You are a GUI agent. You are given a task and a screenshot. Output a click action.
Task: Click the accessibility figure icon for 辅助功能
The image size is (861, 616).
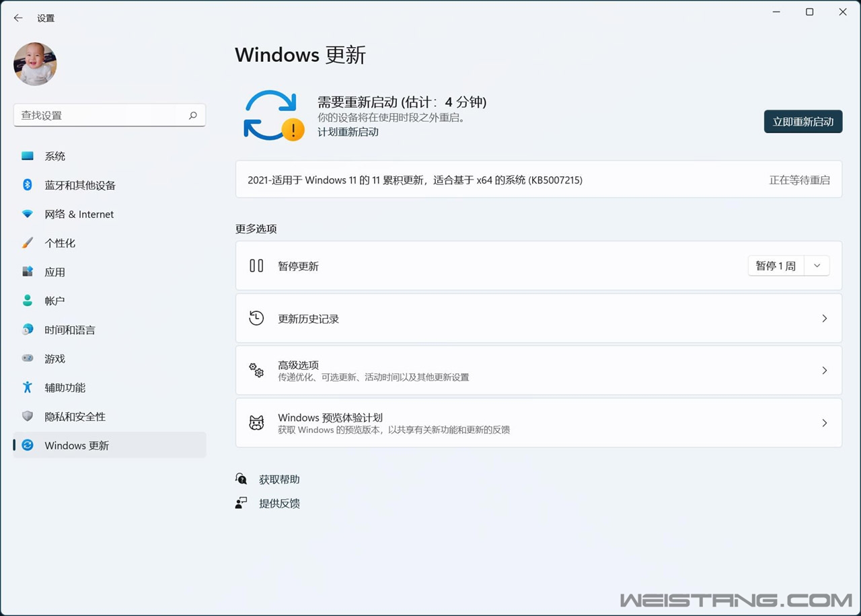(x=28, y=387)
